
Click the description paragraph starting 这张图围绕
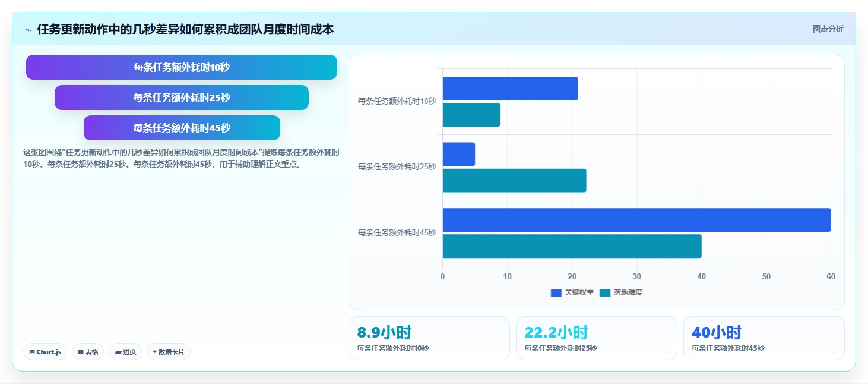click(181, 158)
